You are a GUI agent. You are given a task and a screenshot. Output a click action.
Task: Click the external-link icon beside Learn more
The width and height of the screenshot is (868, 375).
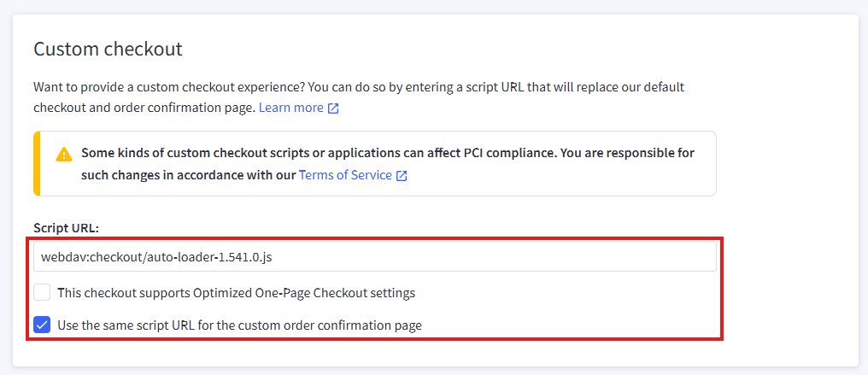click(x=333, y=108)
